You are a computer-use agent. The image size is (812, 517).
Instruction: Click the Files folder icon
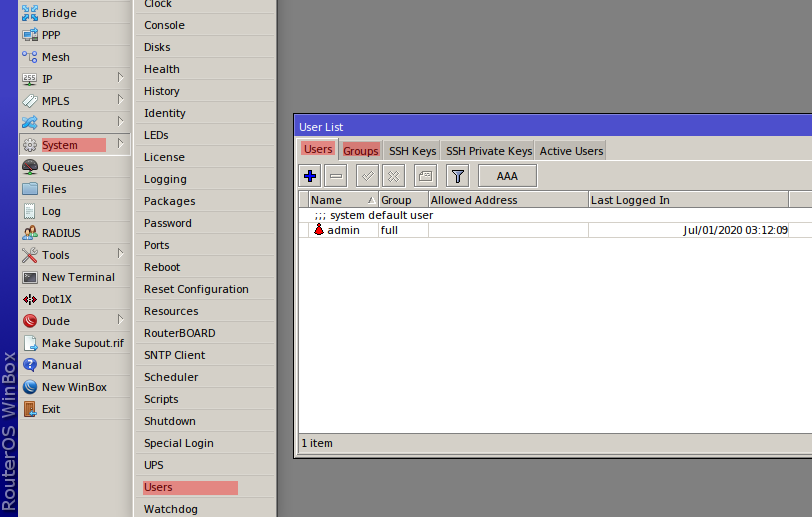tap(30, 189)
